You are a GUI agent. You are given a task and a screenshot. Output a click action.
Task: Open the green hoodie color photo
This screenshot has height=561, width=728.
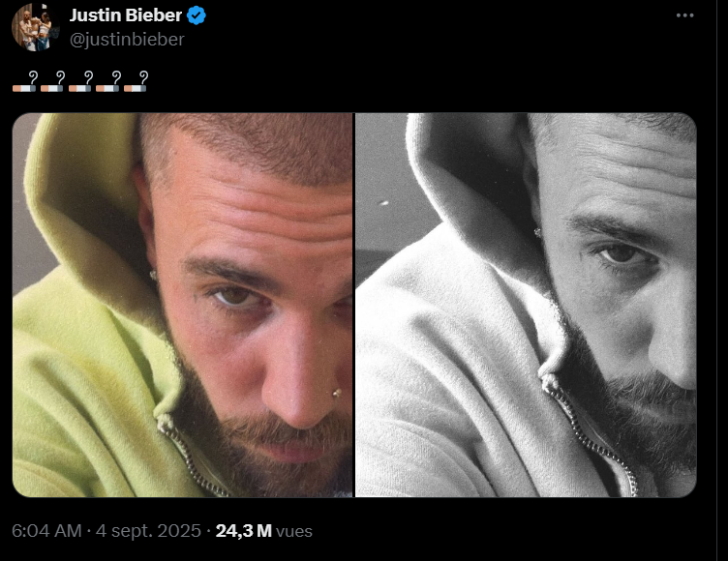(x=183, y=305)
